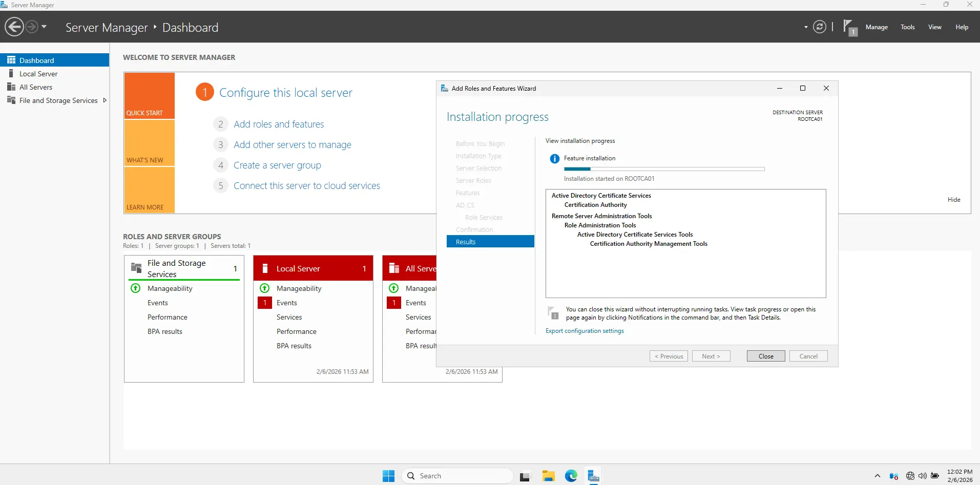Screen dimensions: 980x485
Task: Click the taskbar Search box
Action: coord(457,476)
